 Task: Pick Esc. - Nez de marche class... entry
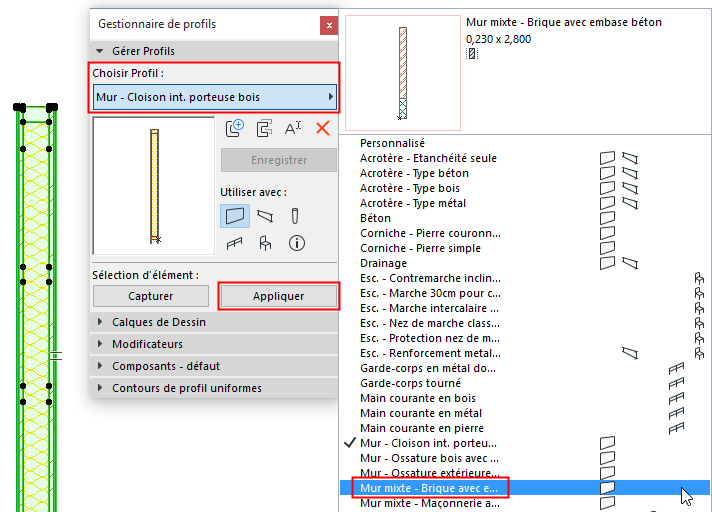pyautogui.click(x=525, y=323)
